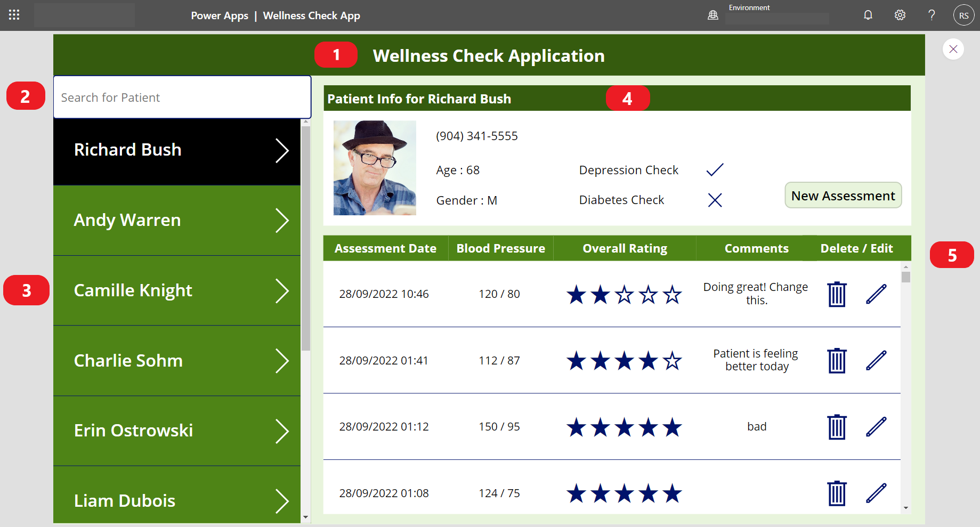Expand Andy Warren's patient details
Image resolution: width=980 pixels, height=527 pixels.
click(x=282, y=220)
